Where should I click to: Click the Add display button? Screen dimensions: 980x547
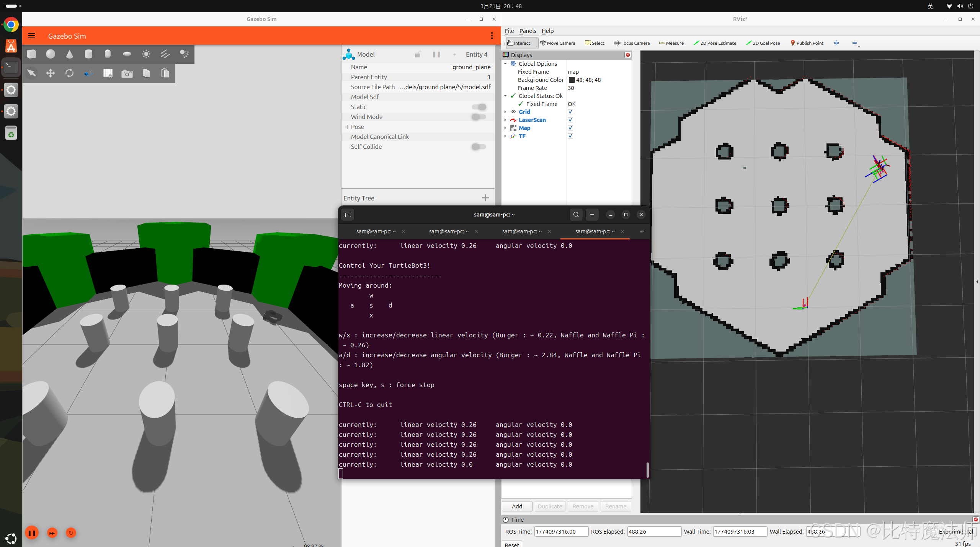tap(517, 506)
